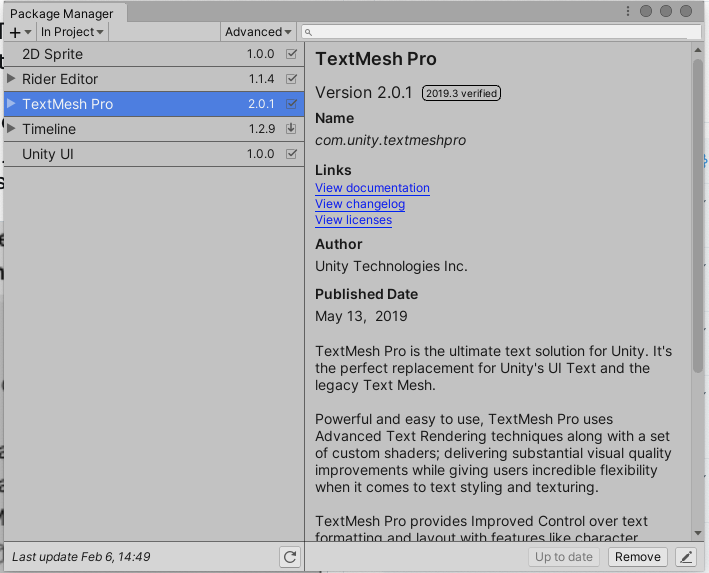The image size is (709, 573).
Task: Click the Remove package button
Action: click(638, 557)
